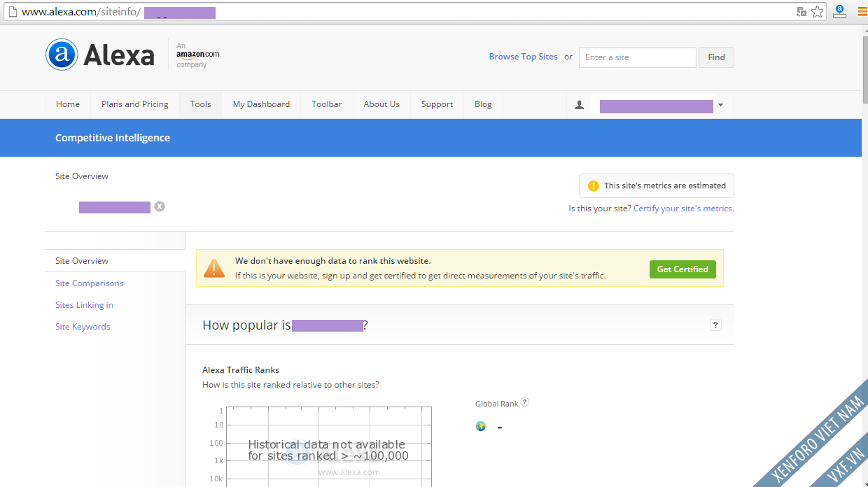This screenshot has height=487, width=868.
Task: Click Certify your site's metrics link
Action: 683,209
